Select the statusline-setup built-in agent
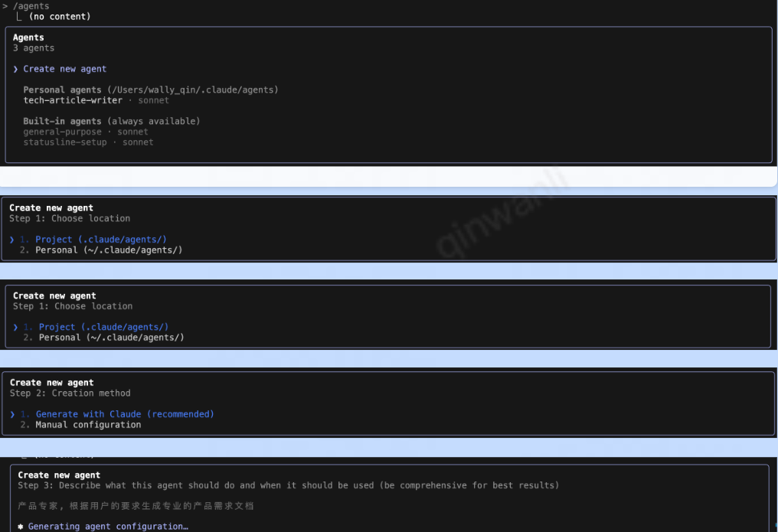Viewport: 778px width, 532px height. click(65, 142)
